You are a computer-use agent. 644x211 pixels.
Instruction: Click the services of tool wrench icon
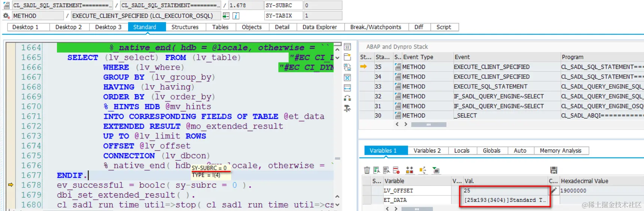click(347, 108)
